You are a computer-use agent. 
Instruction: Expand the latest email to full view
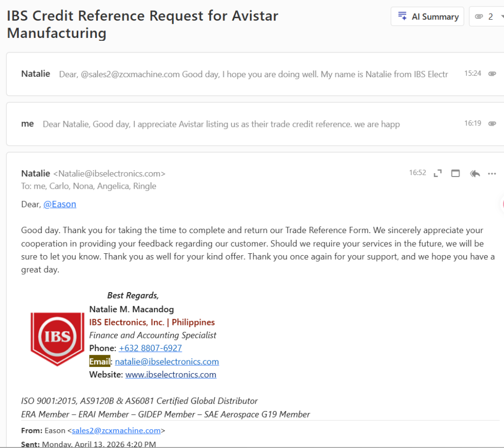click(437, 173)
